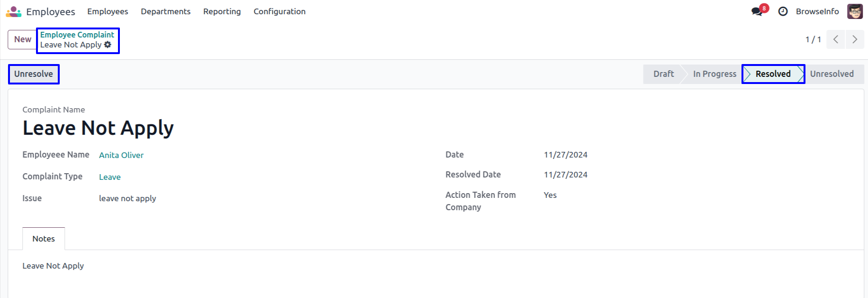Open the gear actions menu beside Leave Not Apply
This screenshot has width=868, height=298.
pos(108,45)
